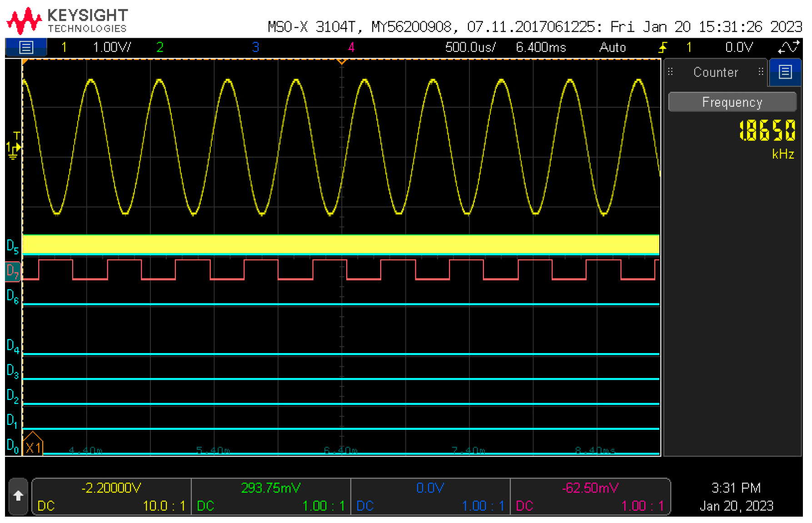Click the rising-edge trigger slope icon
Screen dimensions: 812x523
[663, 47]
